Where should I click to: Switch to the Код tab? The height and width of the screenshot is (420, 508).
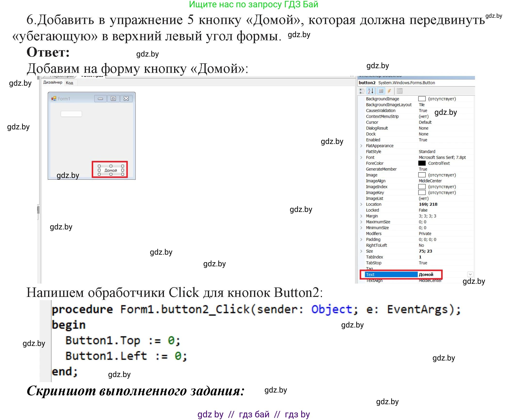coord(70,83)
